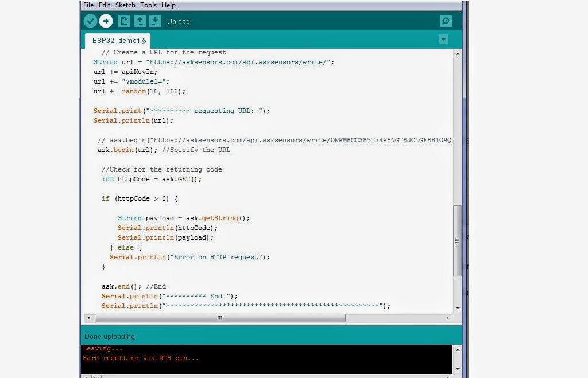Image resolution: width=588 pixels, height=378 pixels.
Task: Click the 'Error on HTTP request' line
Action: tap(189, 257)
